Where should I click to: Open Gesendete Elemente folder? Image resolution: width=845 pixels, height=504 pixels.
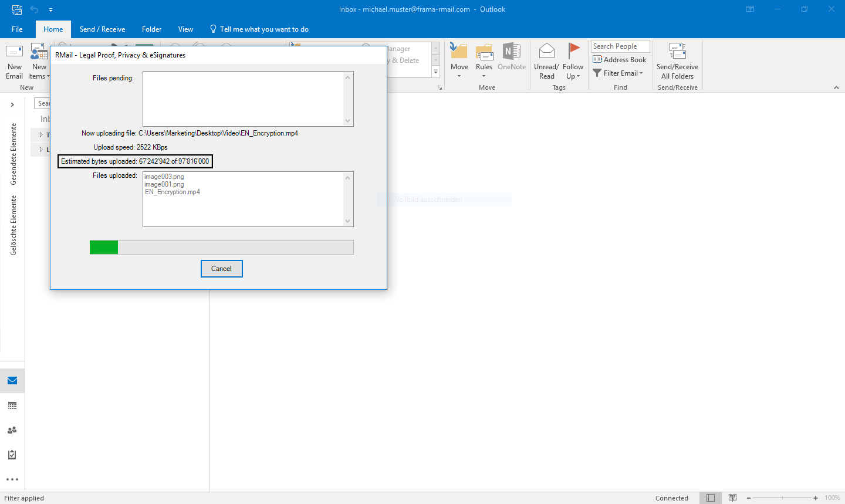coord(13,154)
